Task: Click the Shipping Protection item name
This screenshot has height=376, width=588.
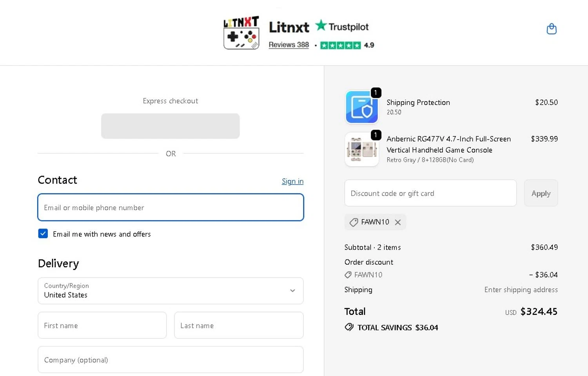Action: click(x=418, y=102)
